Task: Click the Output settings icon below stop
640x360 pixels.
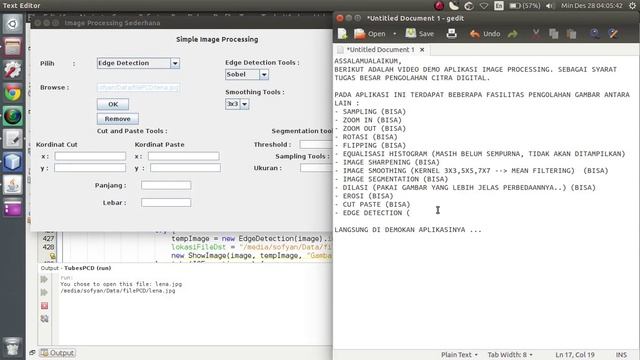Action: click(x=44, y=319)
